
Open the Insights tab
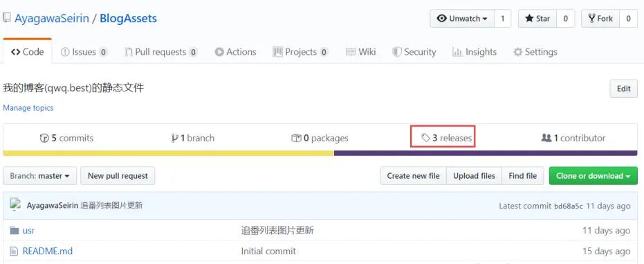click(x=475, y=52)
